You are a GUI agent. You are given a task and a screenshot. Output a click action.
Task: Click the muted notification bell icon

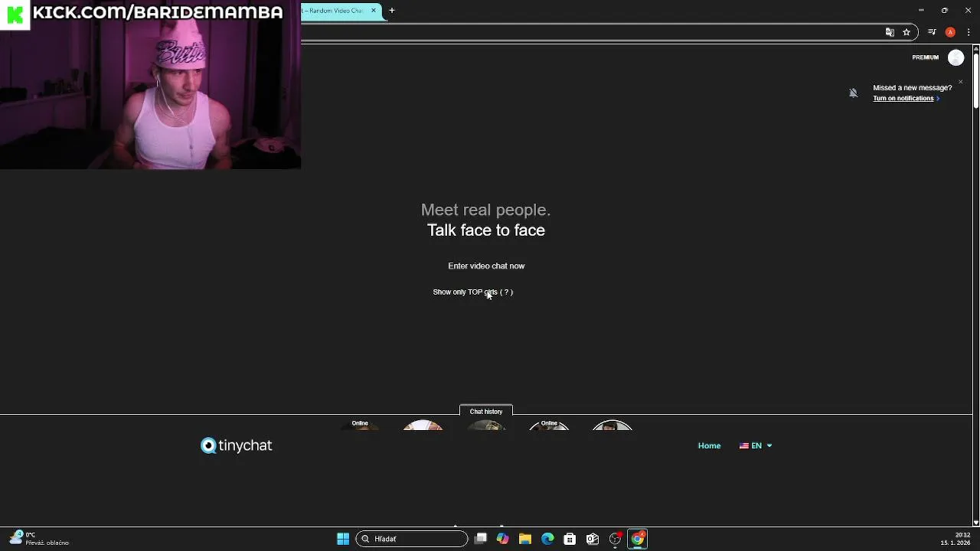point(853,93)
